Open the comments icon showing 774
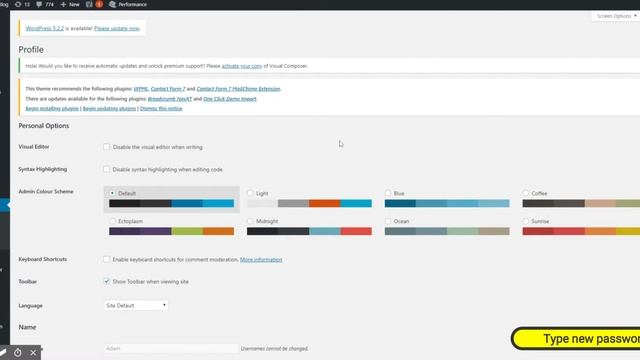 (45, 4)
